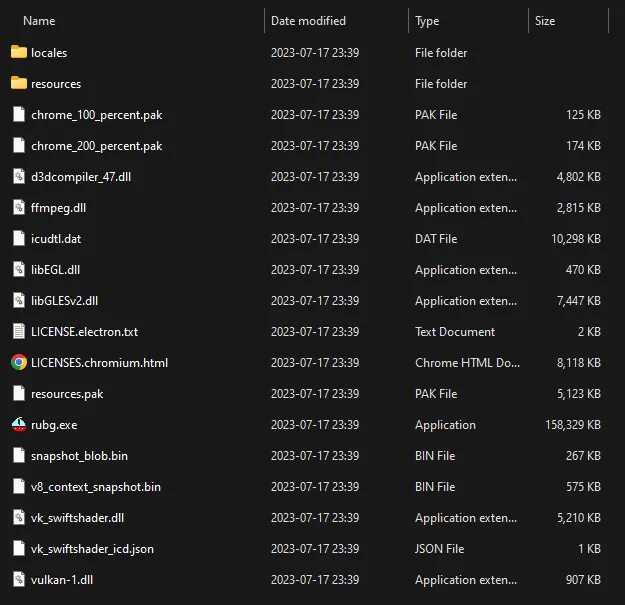
Task: Click the 4,802 KB size of d3dcompiler_47.dll
Action: coord(578,177)
